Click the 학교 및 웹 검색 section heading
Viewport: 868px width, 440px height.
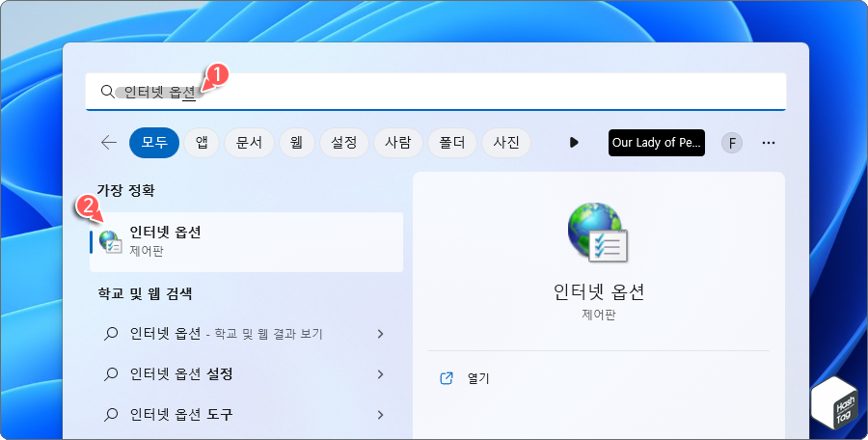tap(145, 293)
